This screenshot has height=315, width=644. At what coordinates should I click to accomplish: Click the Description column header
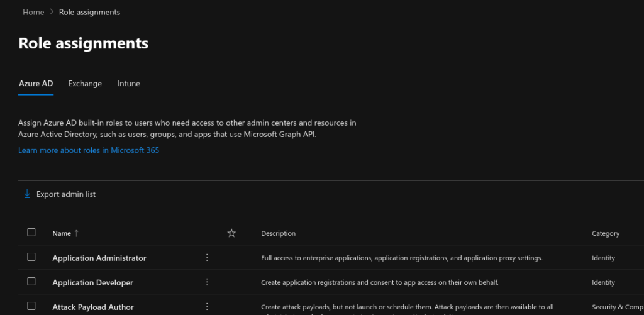[x=278, y=233]
